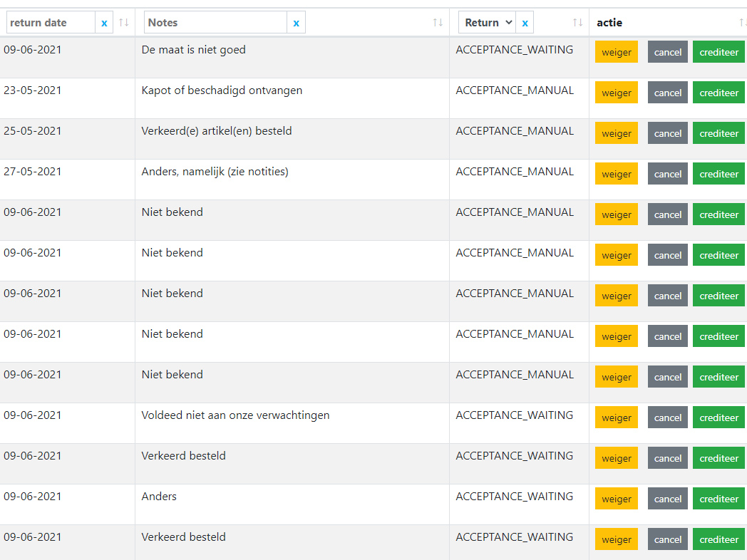Screen dimensions: 747x560
Task: Click weiger for 'Kapot of beschadigd ontvangen'
Action: point(616,93)
